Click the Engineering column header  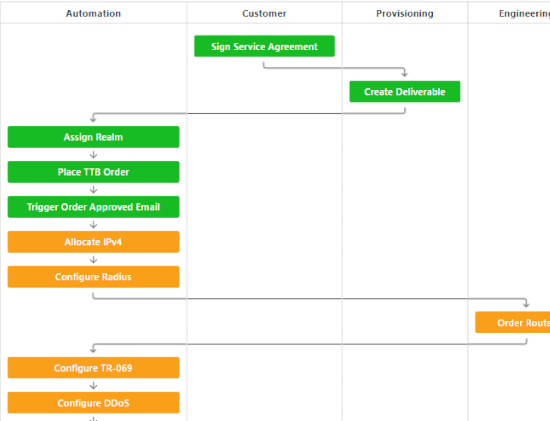(x=524, y=13)
